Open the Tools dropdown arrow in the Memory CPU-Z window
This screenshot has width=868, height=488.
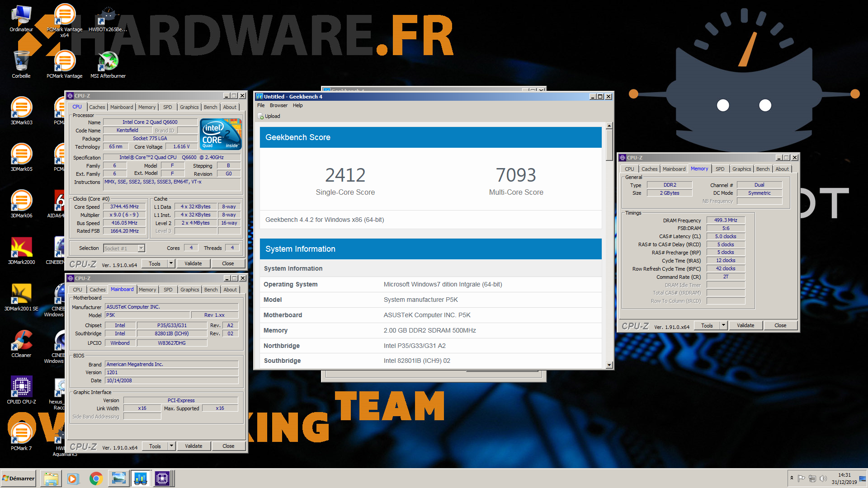[x=723, y=325]
